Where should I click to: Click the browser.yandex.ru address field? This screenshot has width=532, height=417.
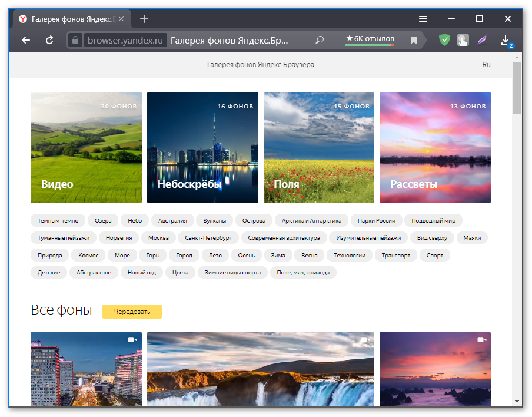click(x=125, y=40)
